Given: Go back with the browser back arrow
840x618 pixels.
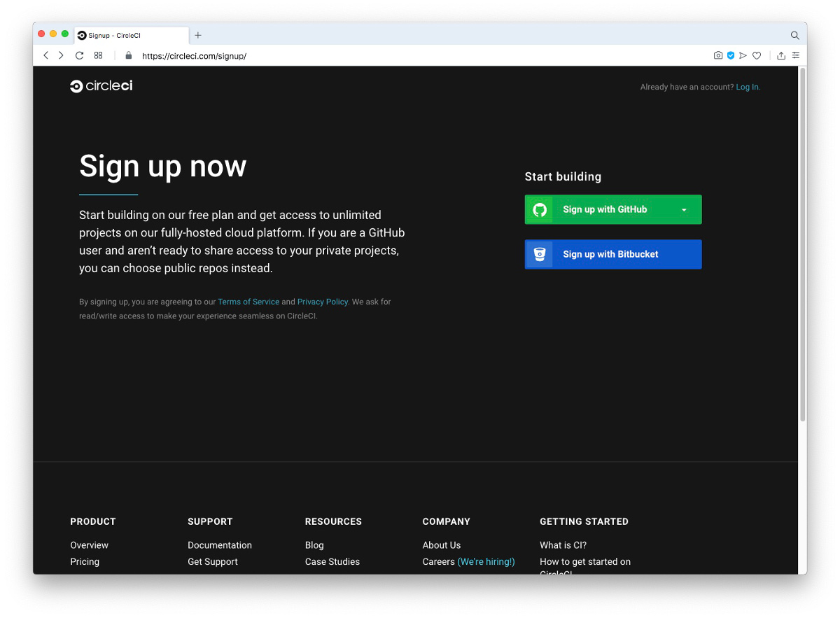Looking at the screenshot, I should click(46, 55).
